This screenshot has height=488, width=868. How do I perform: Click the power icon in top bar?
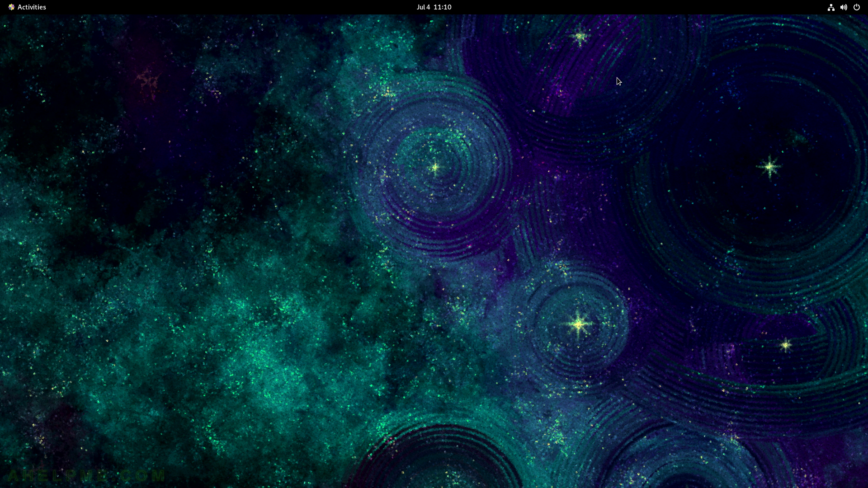click(x=856, y=7)
